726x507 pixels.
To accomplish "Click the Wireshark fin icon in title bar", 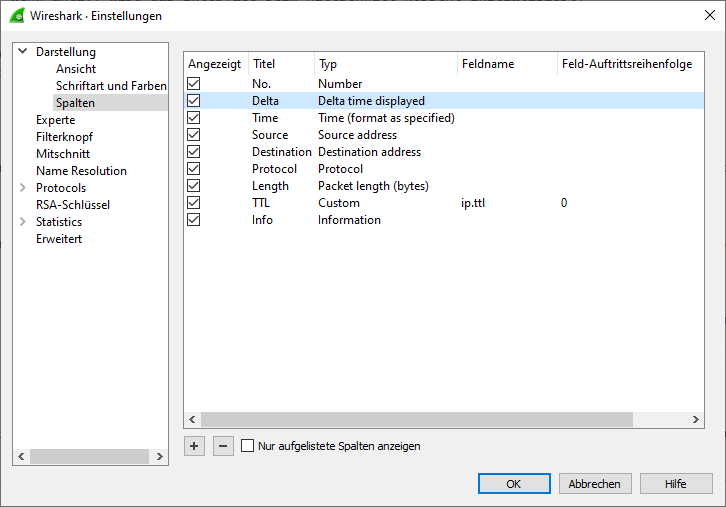I will tap(17, 15).
